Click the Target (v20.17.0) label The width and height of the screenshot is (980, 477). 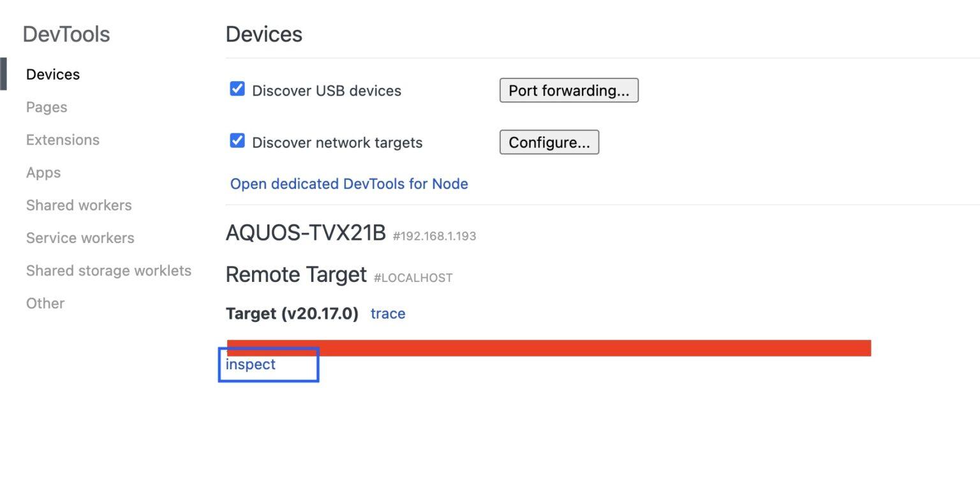tap(292, 313)
